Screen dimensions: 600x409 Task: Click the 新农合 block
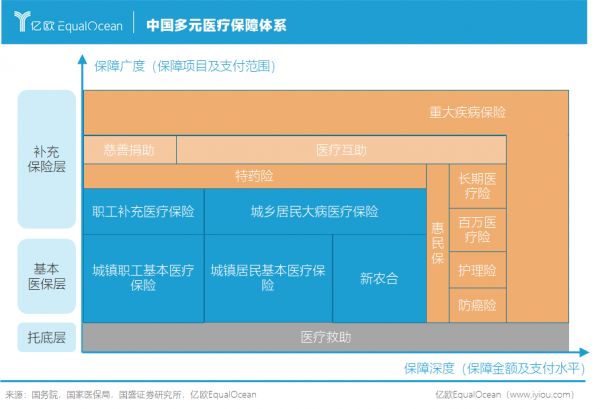[378, 277]
